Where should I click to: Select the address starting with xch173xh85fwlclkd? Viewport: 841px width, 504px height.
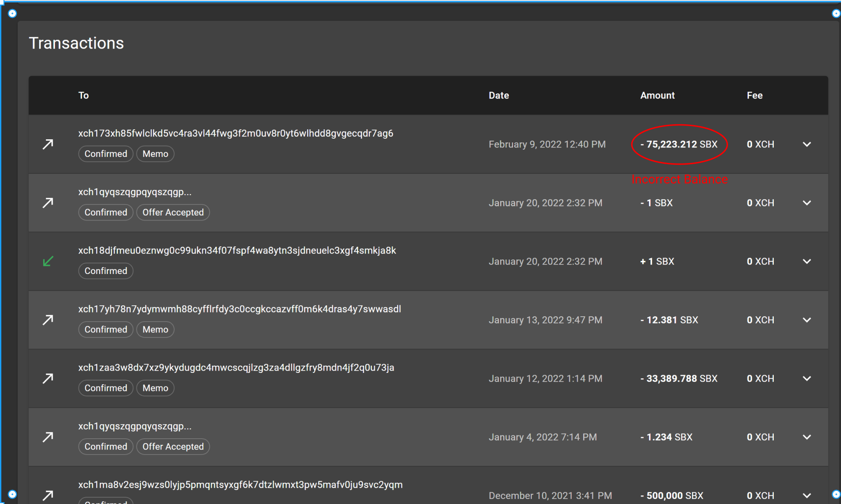[235, 133]
